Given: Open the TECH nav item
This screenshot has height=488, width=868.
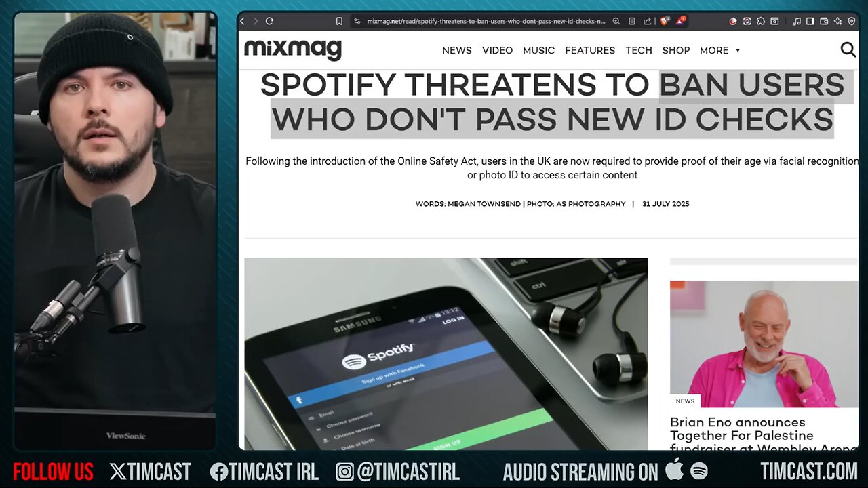Looking at the screenshot, I should point(639,50).
